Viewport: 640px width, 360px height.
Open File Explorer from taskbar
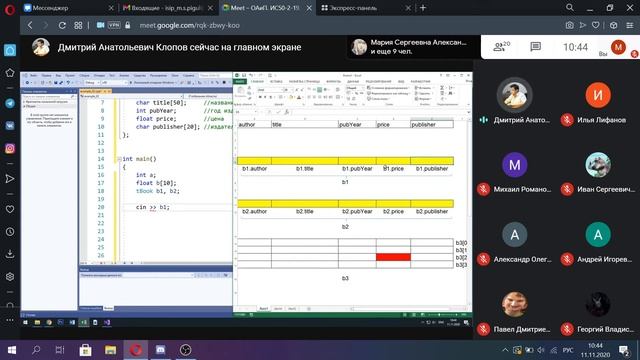coord(111,350)
